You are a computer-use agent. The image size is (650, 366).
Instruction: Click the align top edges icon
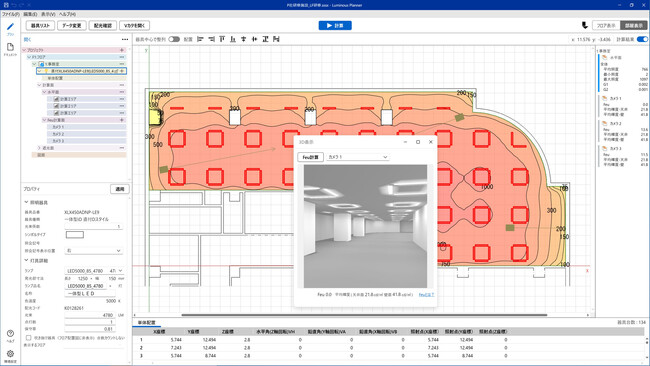pyautogui.click(x=222, y=39)
